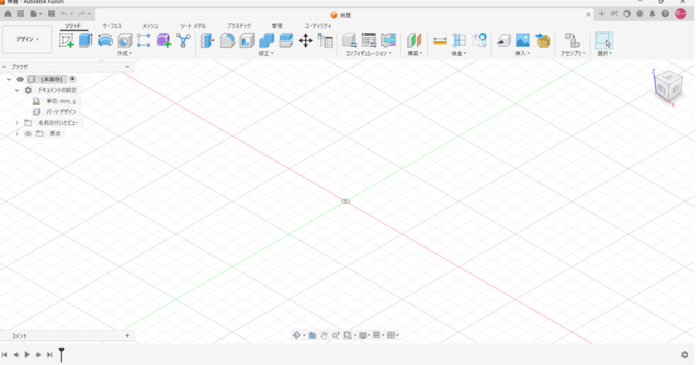Select the Measure ruler tool

439,41
